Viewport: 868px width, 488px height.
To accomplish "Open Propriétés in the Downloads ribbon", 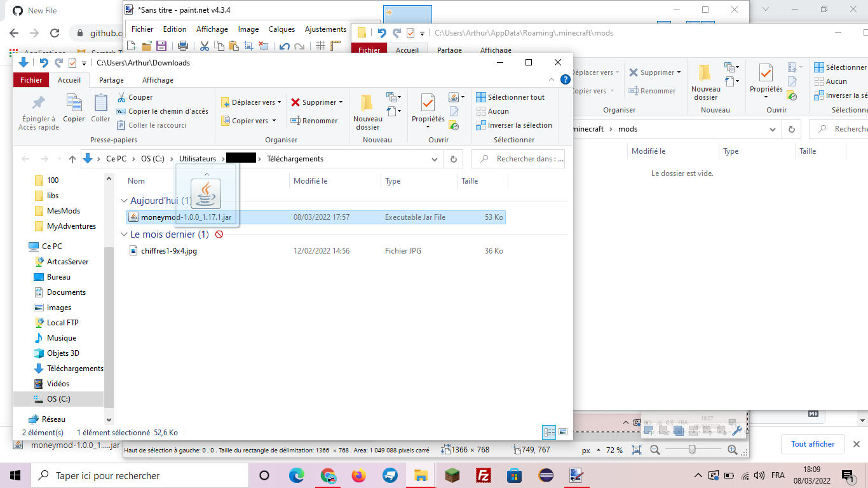I will coord(428,111).
